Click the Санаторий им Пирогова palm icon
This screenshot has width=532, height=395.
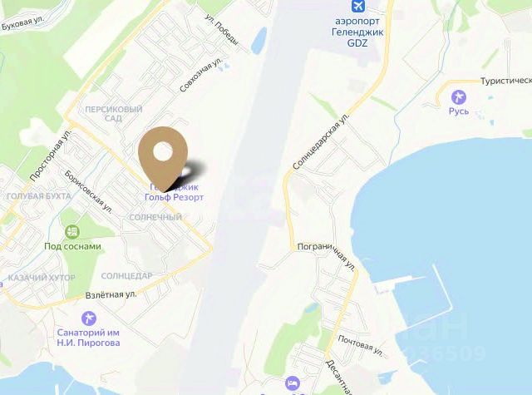(89, 318)
